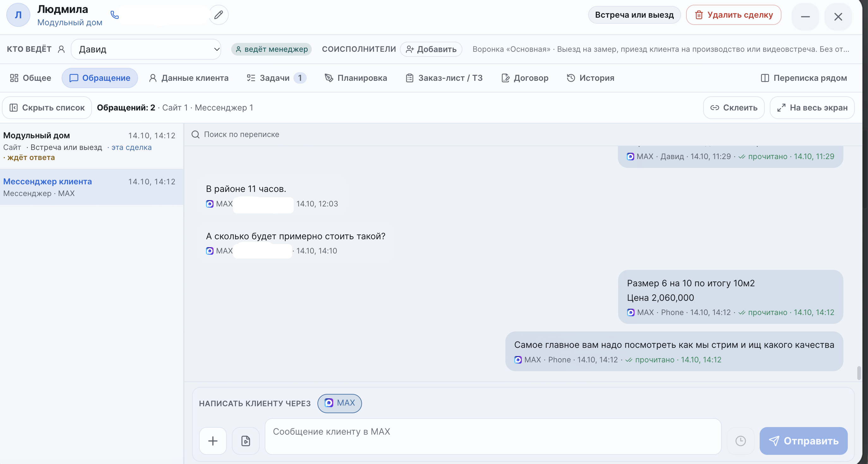Click the stage dropdown Встреча или выезд
Viewport: 868px width, 464px height.
634,15
